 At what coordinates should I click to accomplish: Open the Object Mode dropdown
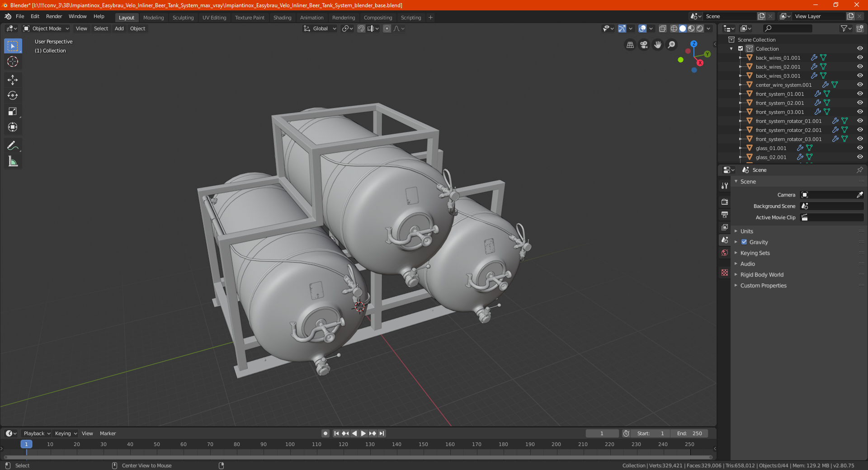click(x=46, y=28)
